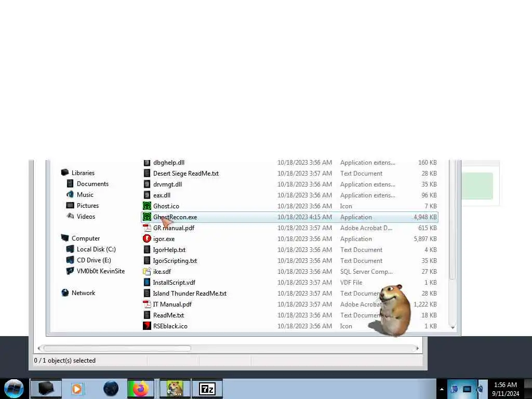
Task: Open Firefox from the taskbar
Action: pos(140,389)
